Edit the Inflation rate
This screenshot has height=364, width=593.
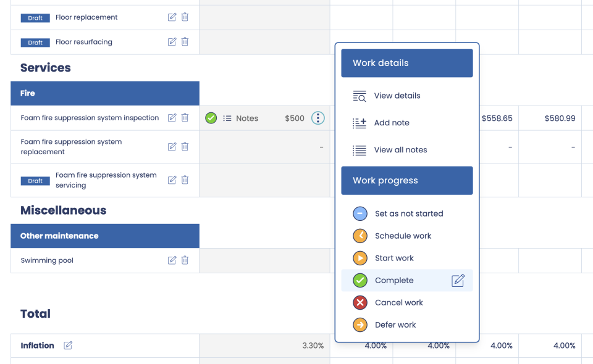coord(68,345)
